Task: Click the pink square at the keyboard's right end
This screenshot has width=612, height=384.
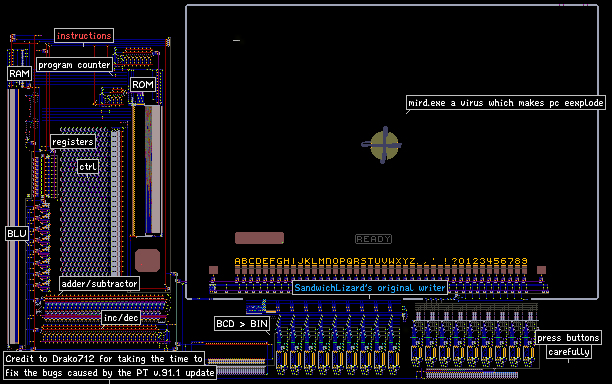Action: point(541,270)
